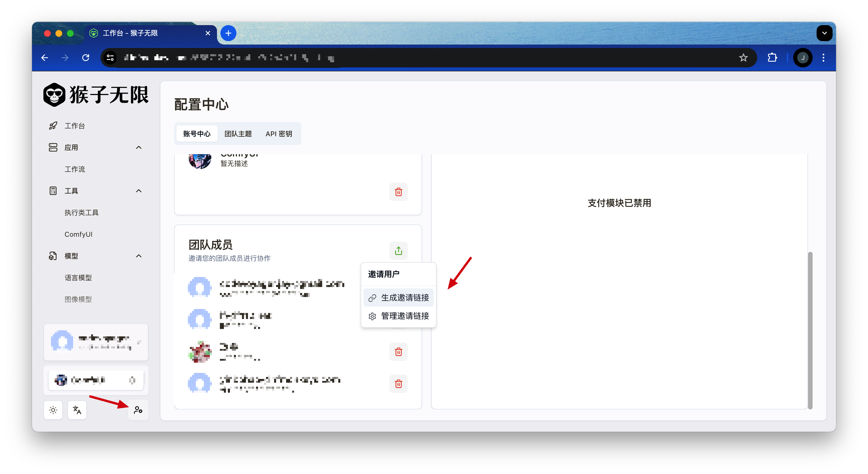Click the 配置中心 page title
Viewport: 868px width, 474px height.
pyautogui.click(x=202, y=105)
